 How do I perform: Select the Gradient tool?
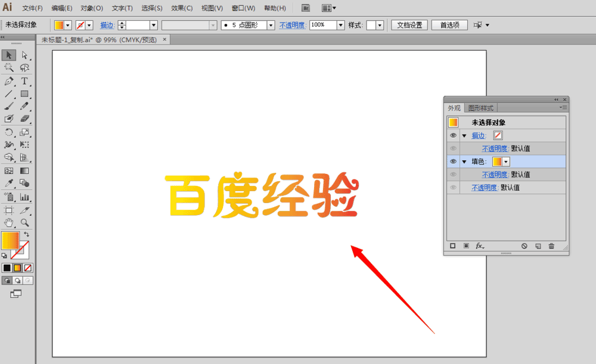pyautogui.click(x=24, y=171)
